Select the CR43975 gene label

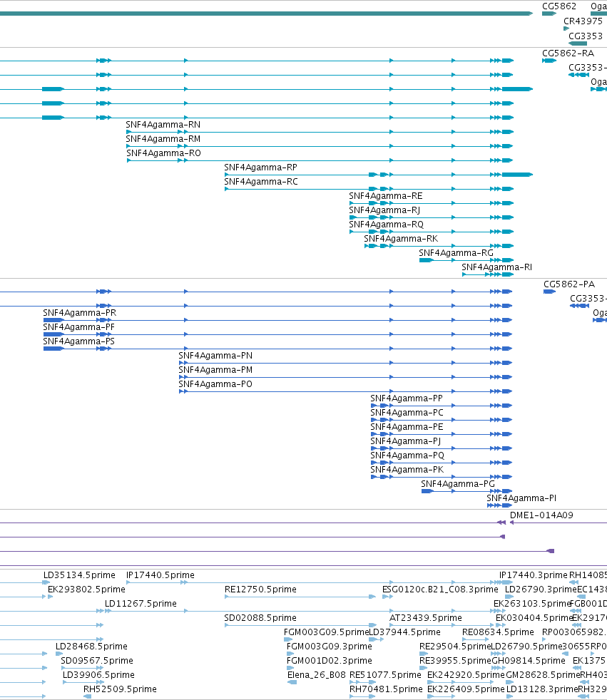click(583, 21)
